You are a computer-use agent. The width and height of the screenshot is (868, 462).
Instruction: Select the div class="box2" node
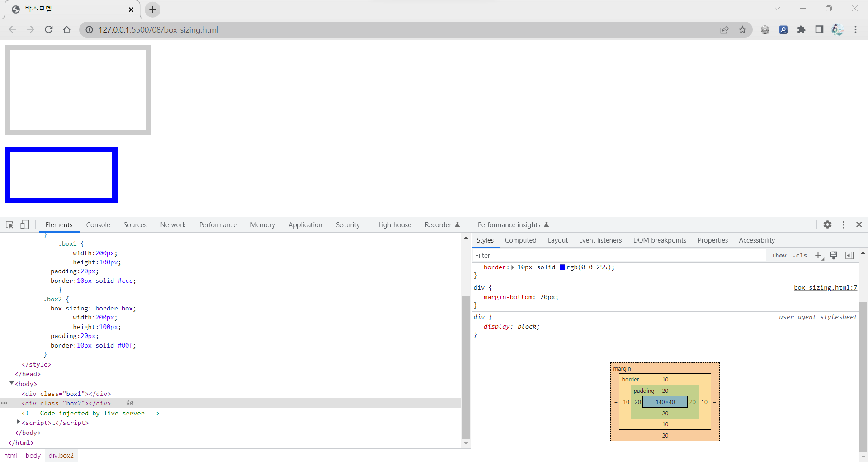66,403
